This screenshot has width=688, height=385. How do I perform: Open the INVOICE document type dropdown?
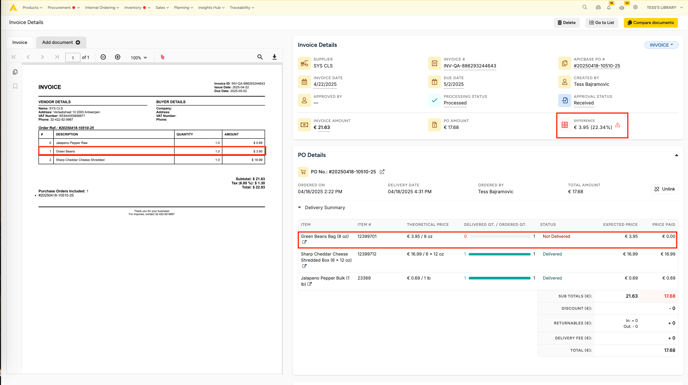click(x=661, y=45)
